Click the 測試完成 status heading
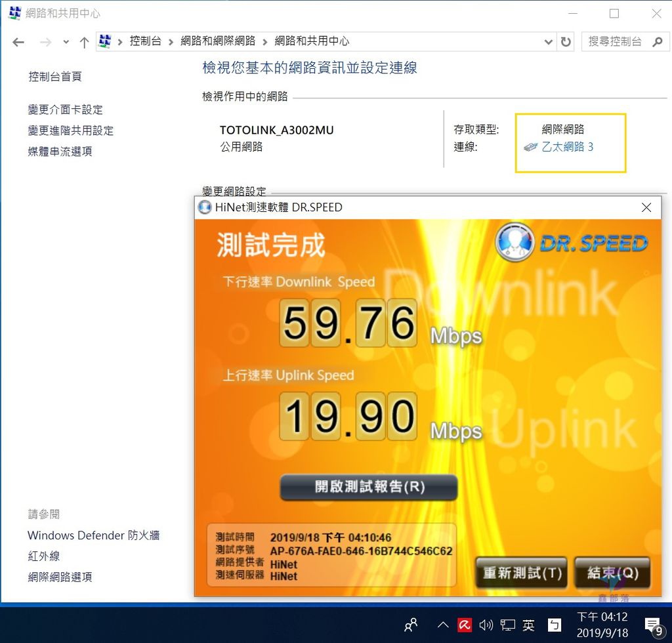 270,245
